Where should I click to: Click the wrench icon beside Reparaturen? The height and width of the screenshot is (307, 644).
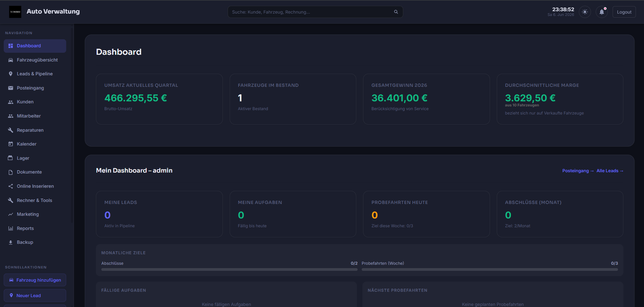point(11,130)
